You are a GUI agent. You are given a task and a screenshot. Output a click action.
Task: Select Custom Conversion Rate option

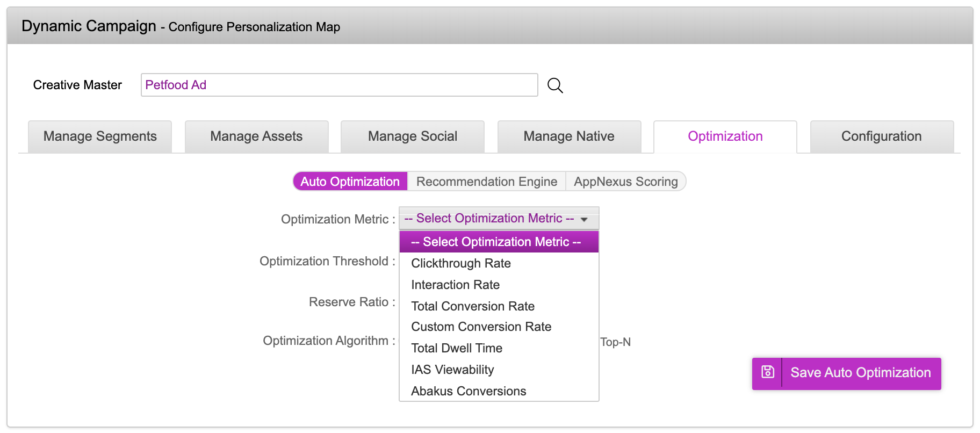coord(481,327)
